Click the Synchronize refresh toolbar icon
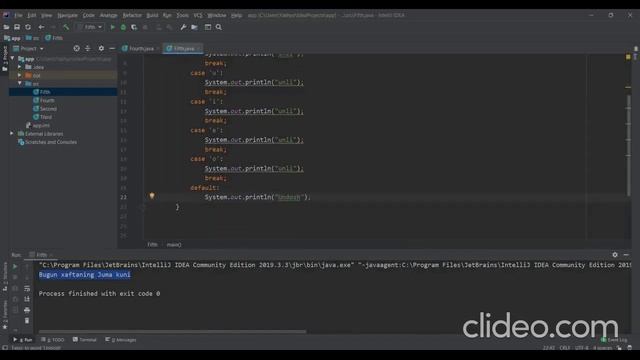 pos(28,27)
